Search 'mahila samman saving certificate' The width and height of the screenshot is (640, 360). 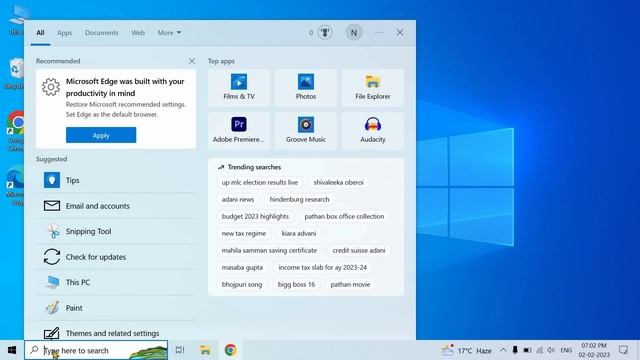269,251
